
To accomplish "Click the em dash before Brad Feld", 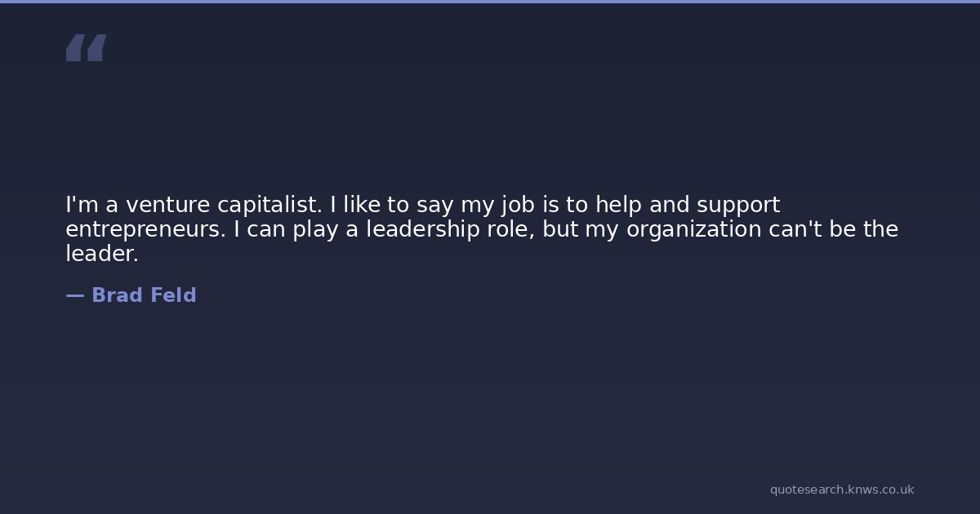I will (x=74, y=295).
